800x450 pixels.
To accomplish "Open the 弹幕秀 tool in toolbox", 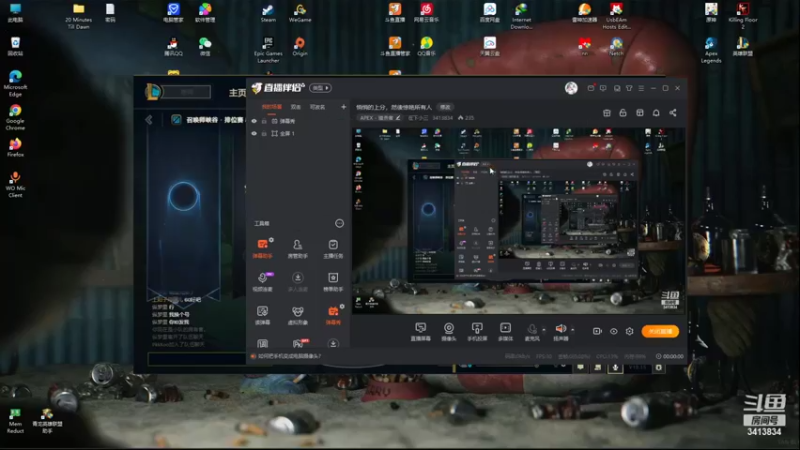I will pyautogui.click(x=333, y=315).
